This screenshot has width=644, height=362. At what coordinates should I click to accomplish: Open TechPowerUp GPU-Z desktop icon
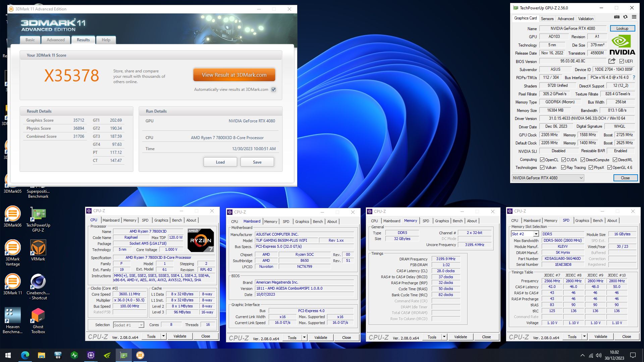(x=38, y=219)
